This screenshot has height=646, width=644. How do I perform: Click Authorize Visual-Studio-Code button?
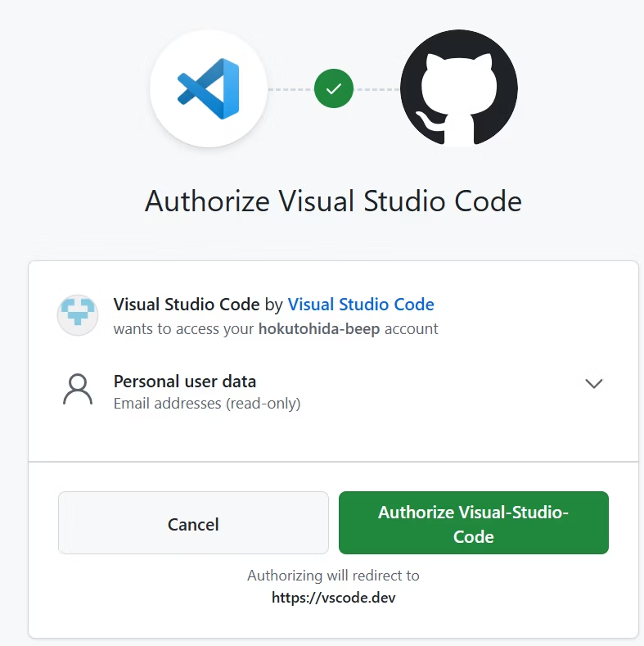(474, 523)
